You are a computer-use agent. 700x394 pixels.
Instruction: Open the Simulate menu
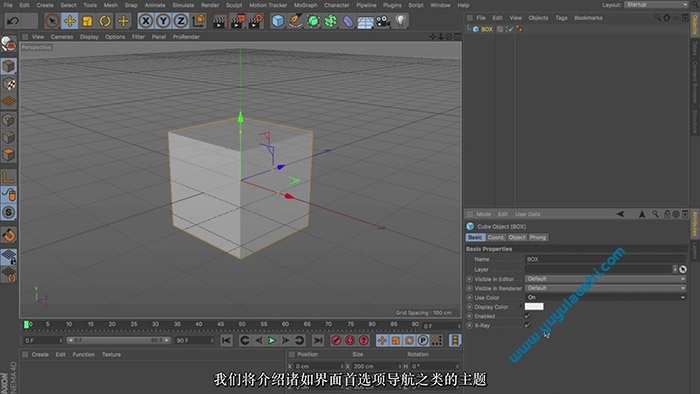(x=183, y=5)
